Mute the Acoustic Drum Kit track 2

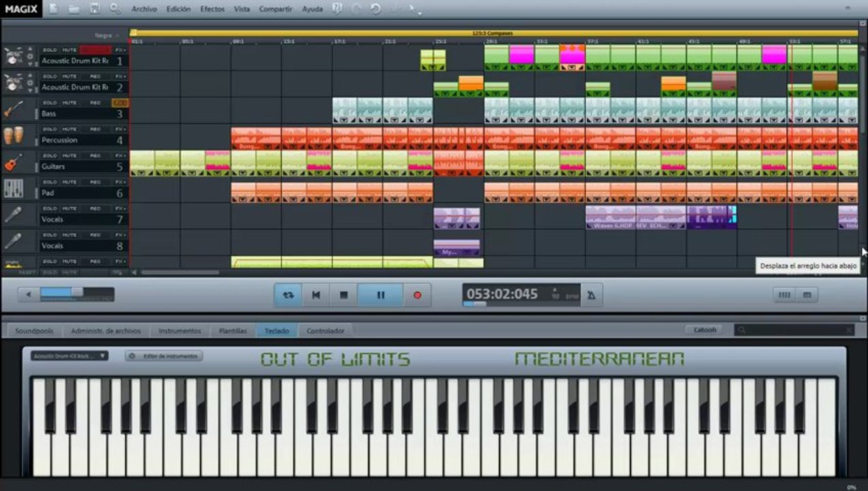(x=70, y=76)
